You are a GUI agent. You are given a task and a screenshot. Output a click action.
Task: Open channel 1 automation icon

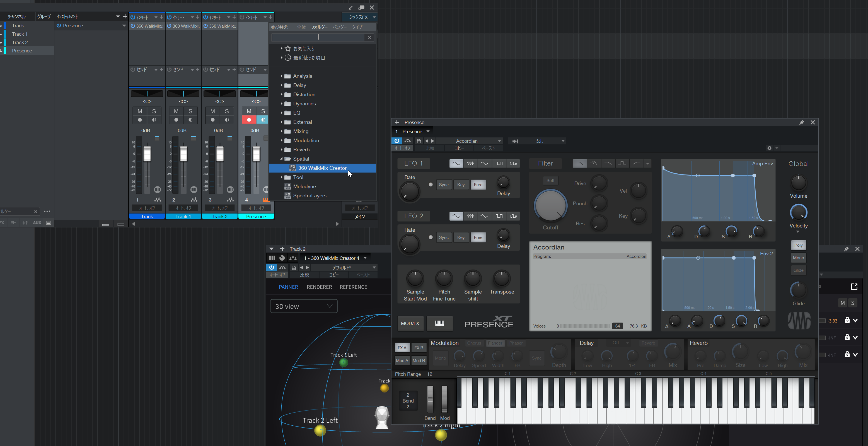click(x=157, y=200)
